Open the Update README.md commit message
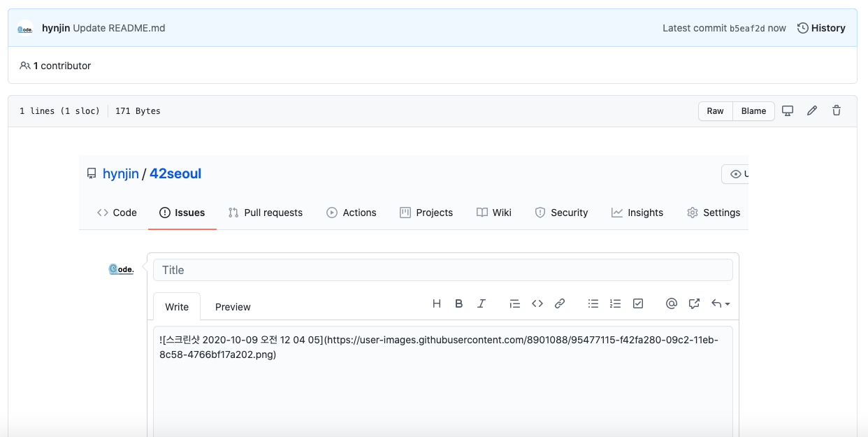Image resolution: width=868 pixels, height=437 pixels. coord(119,28)
